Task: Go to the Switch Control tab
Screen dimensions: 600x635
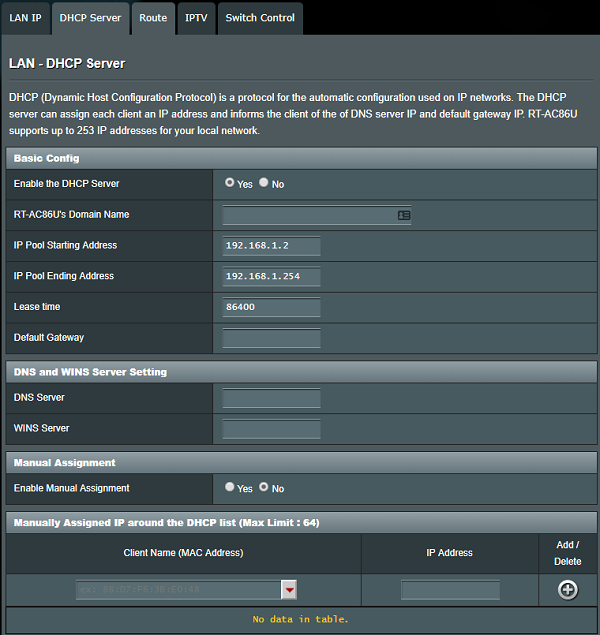Action: pyautogui.click(x=260, y=18)
